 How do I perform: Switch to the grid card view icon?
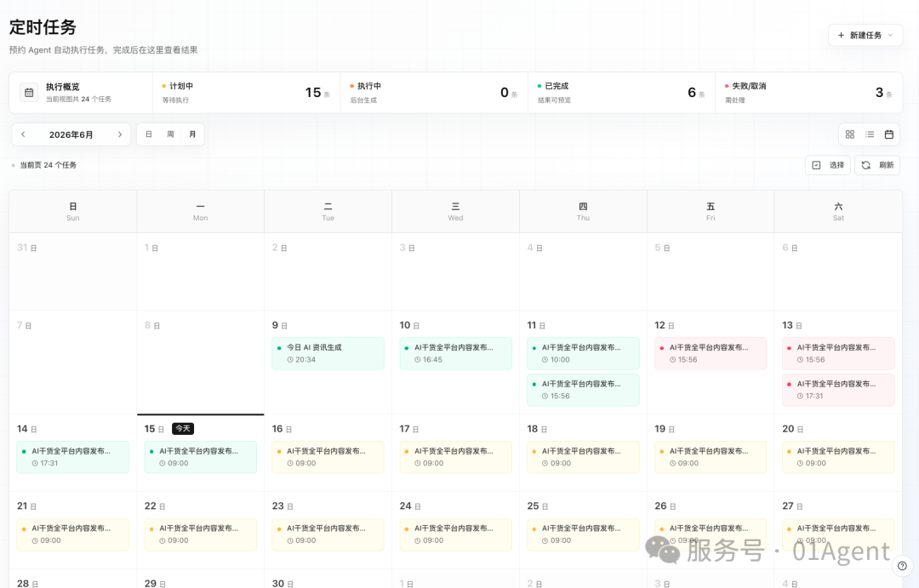tap(850, 134)
